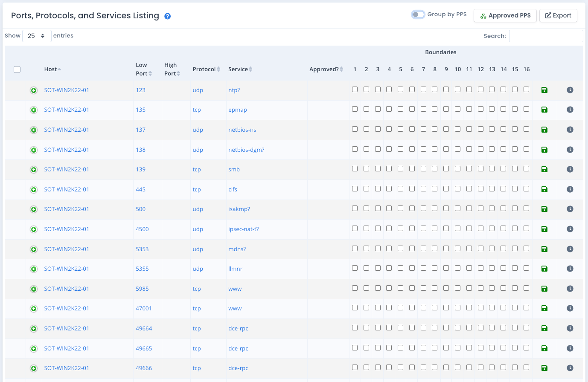Save the port 47001 www row
This screenshot has height=382, width=588.
[544, 308]
